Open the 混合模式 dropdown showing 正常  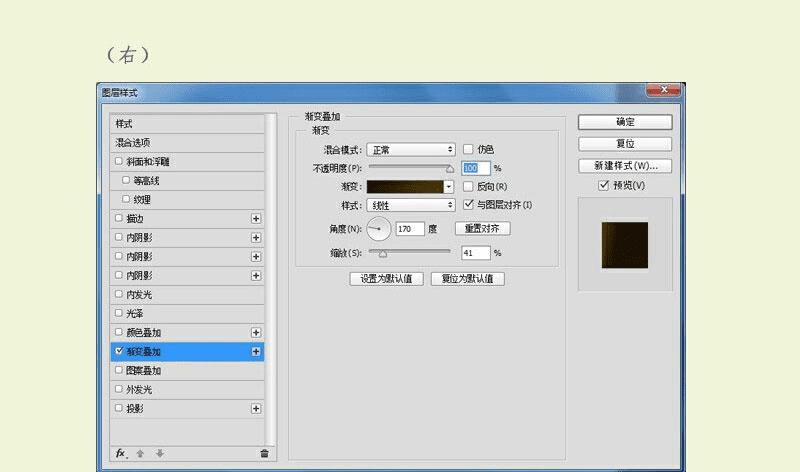pos(411,150)
